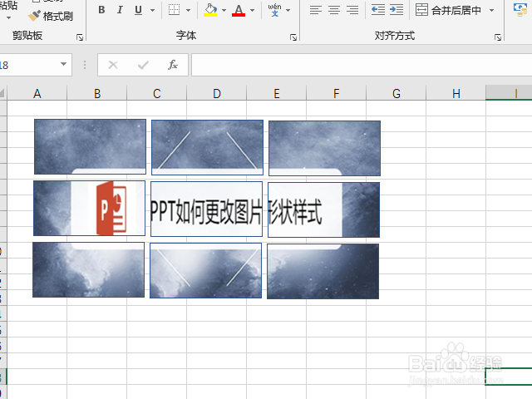Center align text

[x=334, y=10]
